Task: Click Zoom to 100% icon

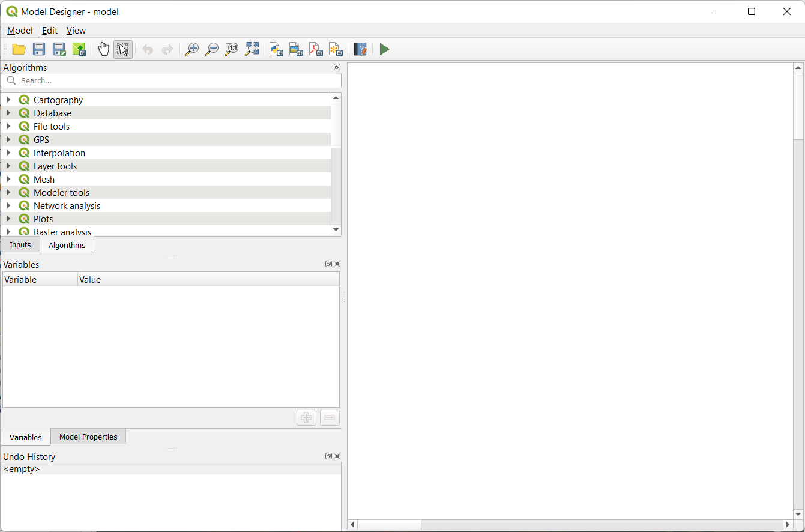Action: point(231,49)
